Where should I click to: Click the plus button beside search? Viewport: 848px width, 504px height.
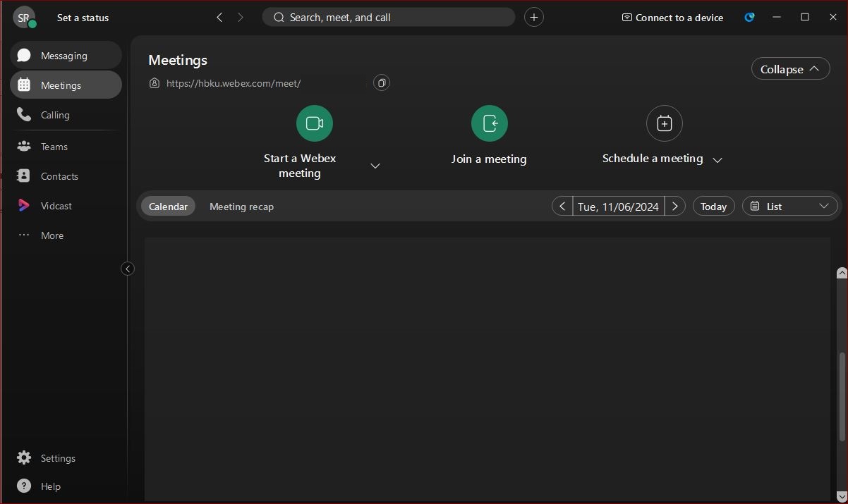click(x=534, y=17)
